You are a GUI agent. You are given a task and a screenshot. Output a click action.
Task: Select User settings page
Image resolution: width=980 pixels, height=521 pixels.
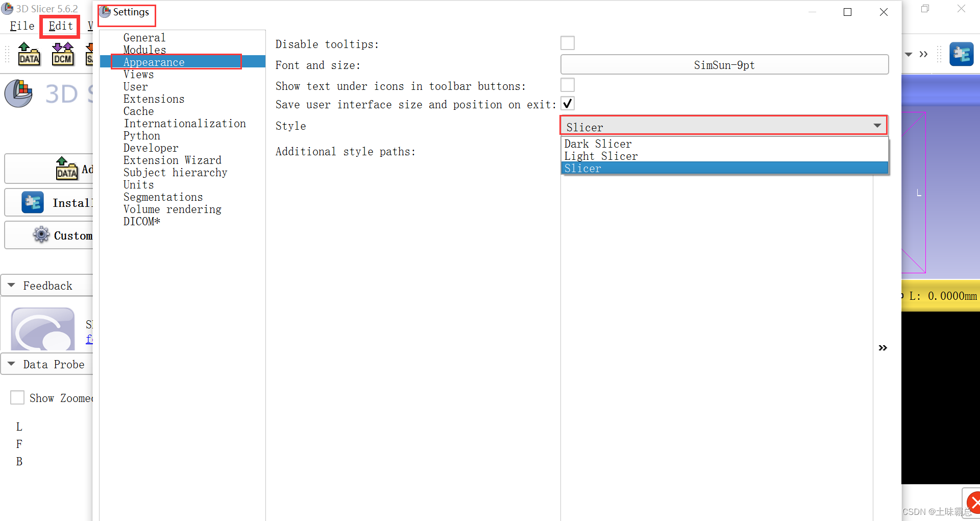tap(135, 86)
